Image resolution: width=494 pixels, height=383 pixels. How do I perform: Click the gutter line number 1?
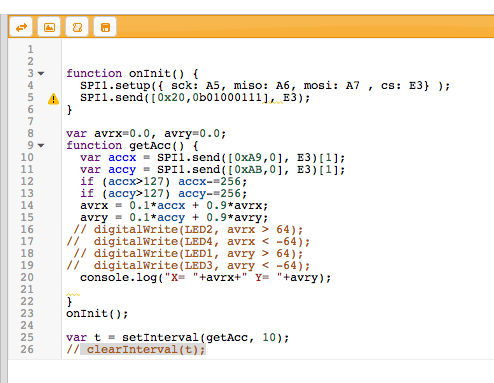coord(30,49)
